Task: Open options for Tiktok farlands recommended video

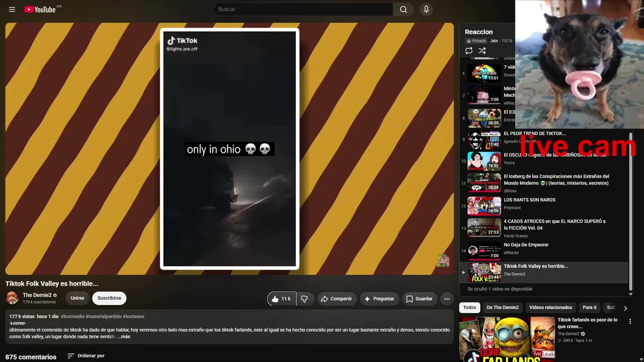Action: (630, 321)
